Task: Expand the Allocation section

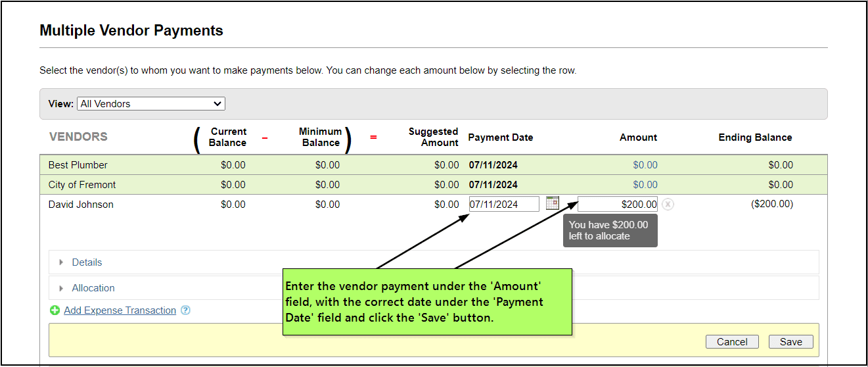Action: pos(93,288)
